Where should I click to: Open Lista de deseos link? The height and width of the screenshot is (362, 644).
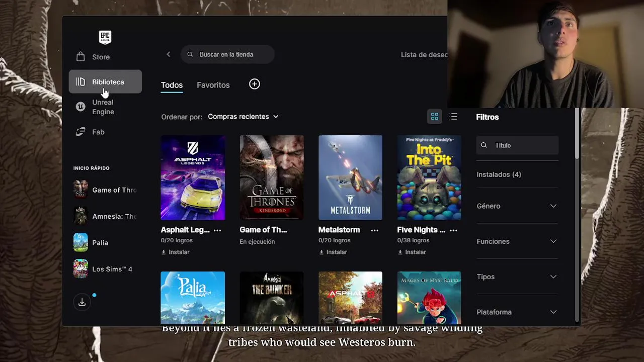click(424, 54)
